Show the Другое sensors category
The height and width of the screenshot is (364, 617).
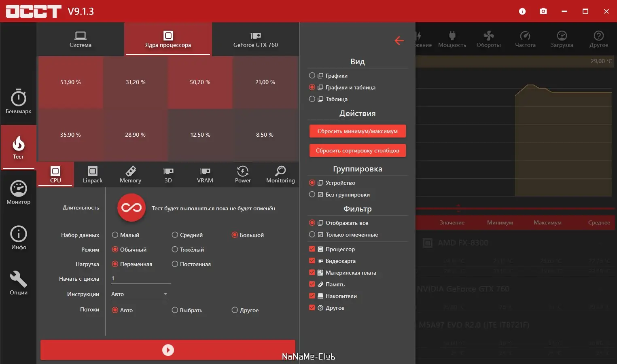point(599,39)
